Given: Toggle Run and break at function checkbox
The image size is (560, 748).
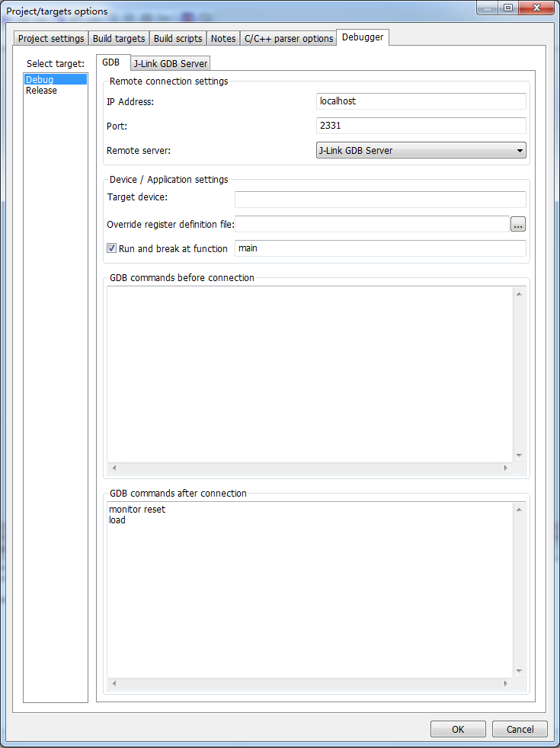Looking at the screenshot, I should [x=111, y=248].
